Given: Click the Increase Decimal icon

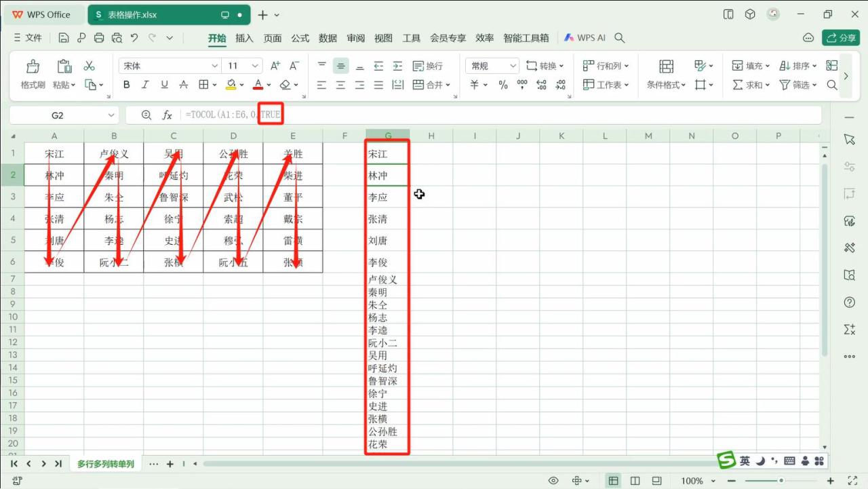Looking at the screenshot, I should tap(541, 85).
